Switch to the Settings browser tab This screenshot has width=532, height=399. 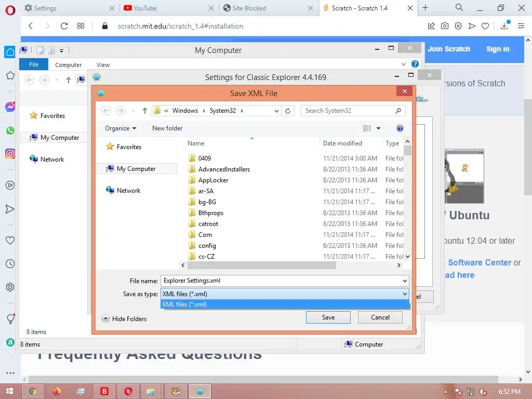click(x=70, y=8)
